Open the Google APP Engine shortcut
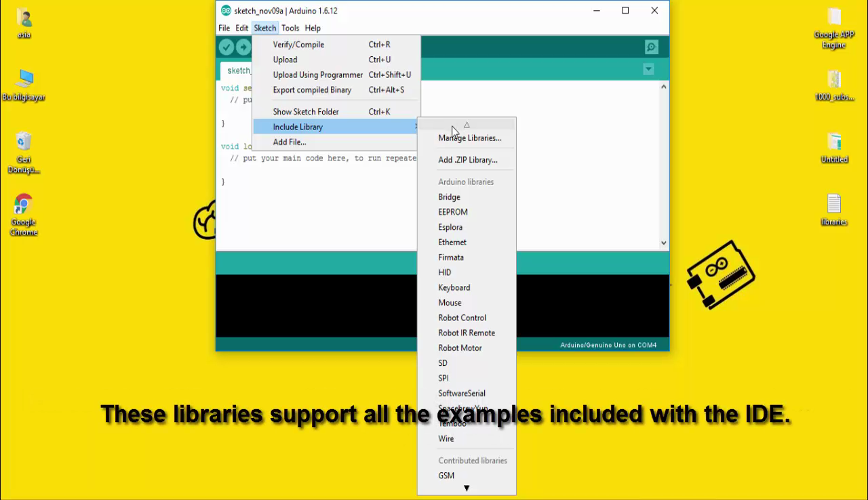This screenshot has height=500, width=868. [833, 17]
